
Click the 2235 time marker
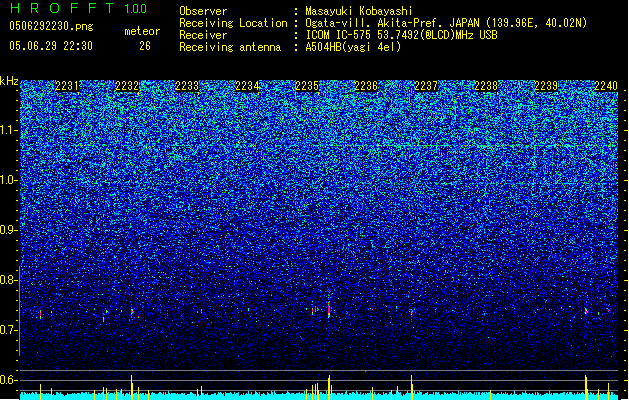point(307,86)
